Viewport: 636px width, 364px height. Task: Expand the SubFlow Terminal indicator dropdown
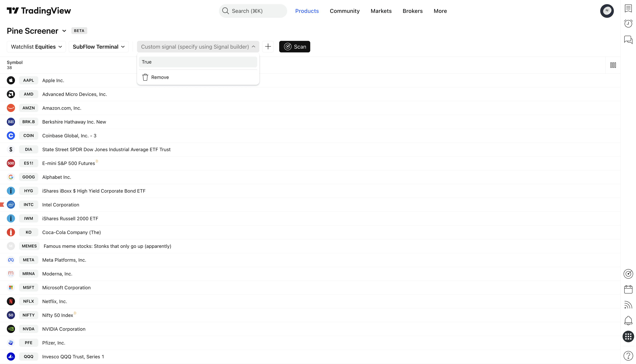[99, 47]
